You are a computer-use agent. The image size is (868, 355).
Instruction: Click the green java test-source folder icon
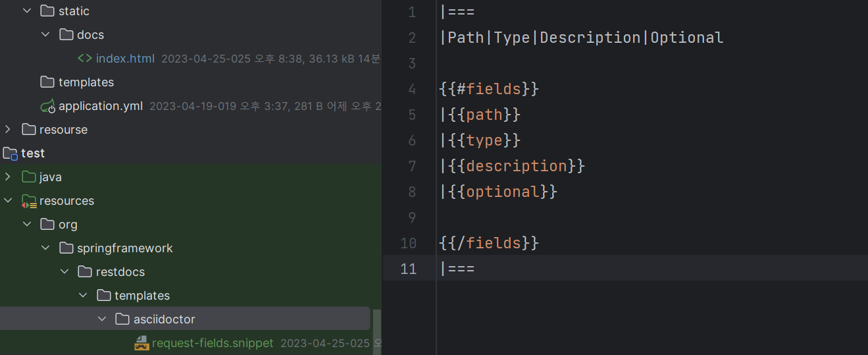coord(28,177)
